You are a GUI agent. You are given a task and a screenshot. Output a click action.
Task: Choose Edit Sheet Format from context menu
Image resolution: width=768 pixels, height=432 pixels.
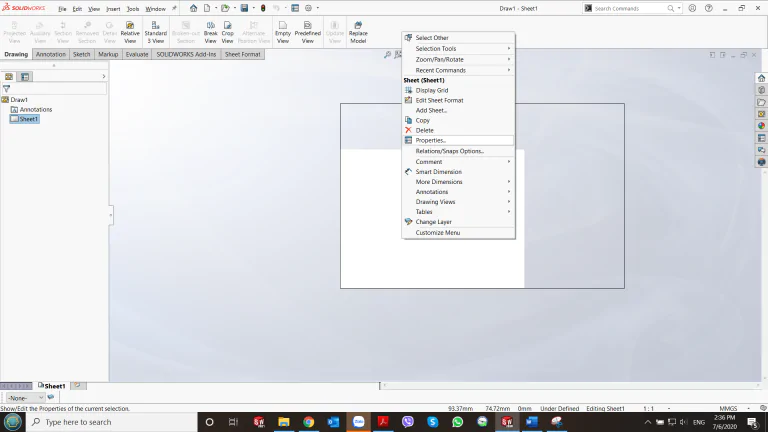(x=458, y=100)
